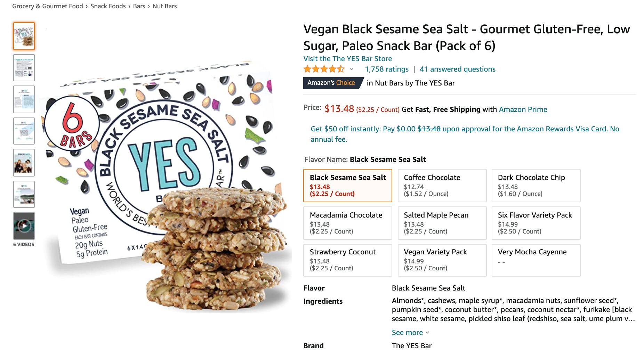Image resolution: width=644 pixels, height=351 pixels.
Task: Go to Nut Bars breadcrumb category
Action: pos(164,6)
